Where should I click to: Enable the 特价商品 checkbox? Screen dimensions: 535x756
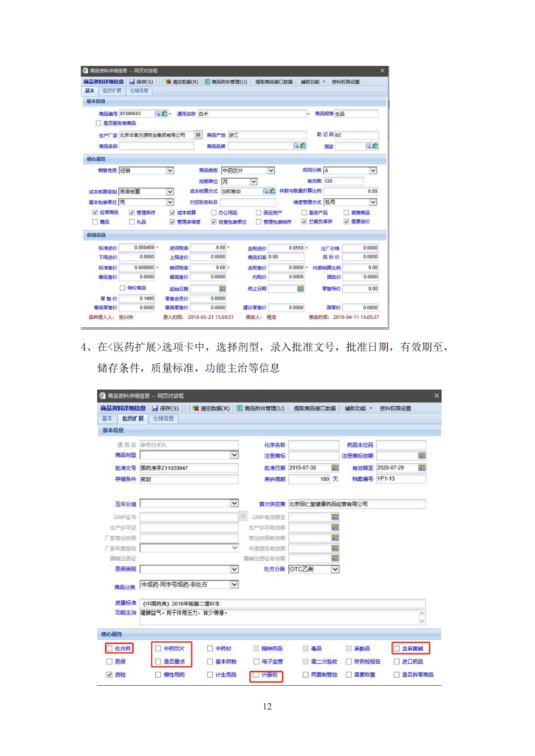pos(122,289)
